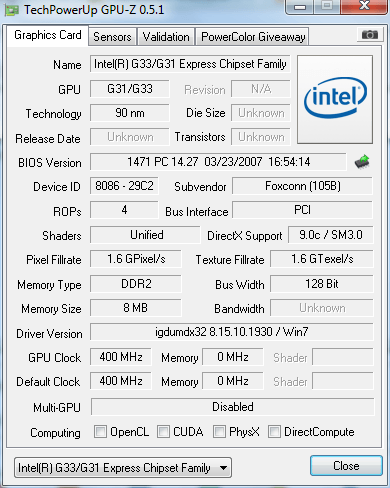Click the Multi-GPU field showing Disabled
The height and width of the screenshot is (488, 390).
[x=233, y=407]
